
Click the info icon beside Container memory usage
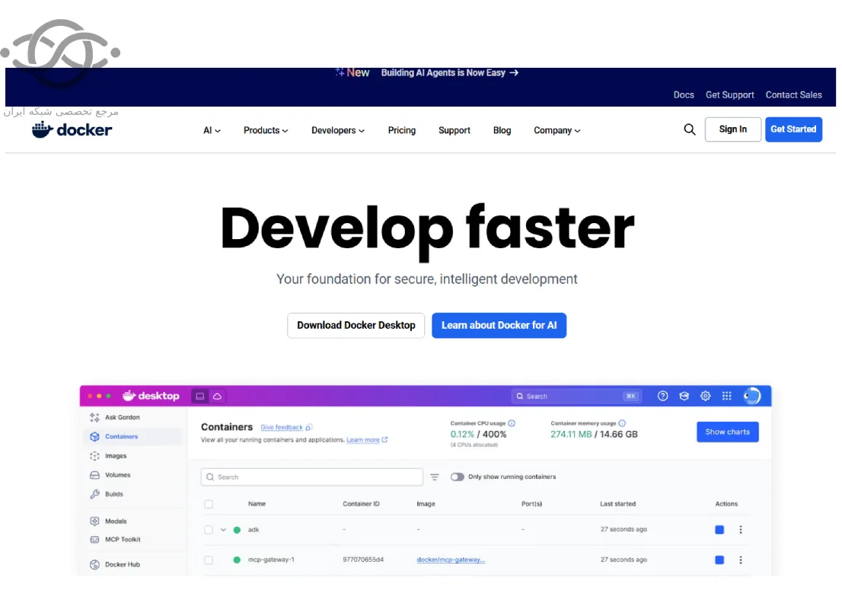point(622,423)
